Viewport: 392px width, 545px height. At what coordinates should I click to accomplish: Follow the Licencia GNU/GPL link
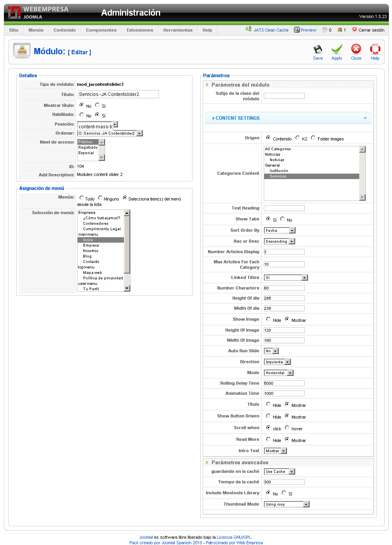[234, 537]
